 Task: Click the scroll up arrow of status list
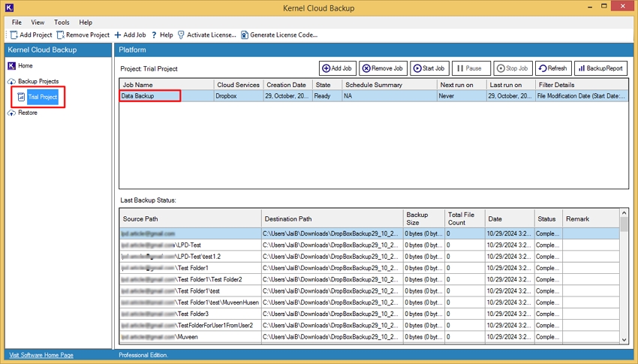click(x=624, y=212)
